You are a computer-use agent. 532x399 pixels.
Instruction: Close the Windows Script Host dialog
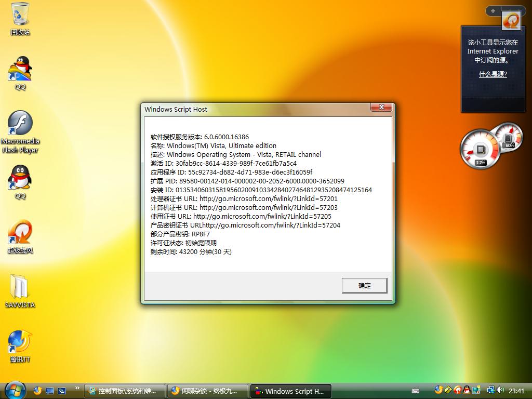click(381, 107)
